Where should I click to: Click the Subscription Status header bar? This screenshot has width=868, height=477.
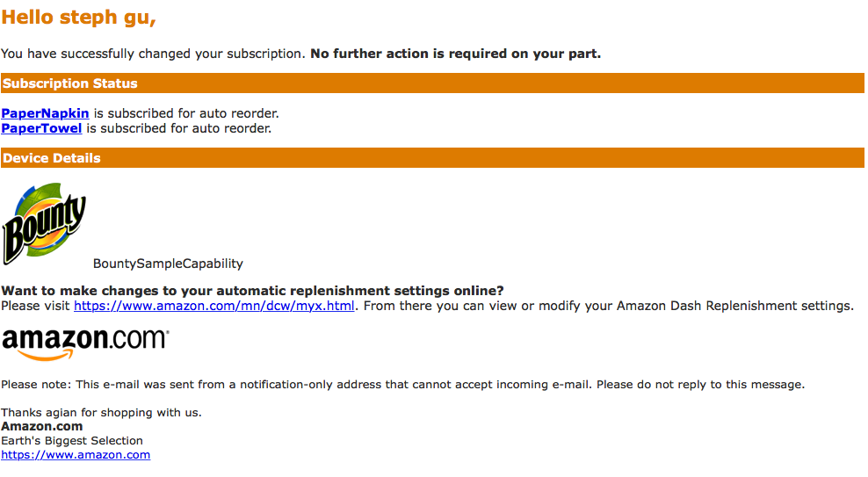pyautogui.click(x=432, y=83)
